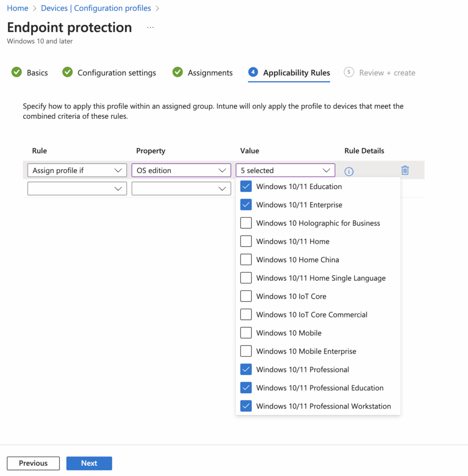Click the Review + create step circle
The image size is (468, 476).
click(x=348, y=73)
